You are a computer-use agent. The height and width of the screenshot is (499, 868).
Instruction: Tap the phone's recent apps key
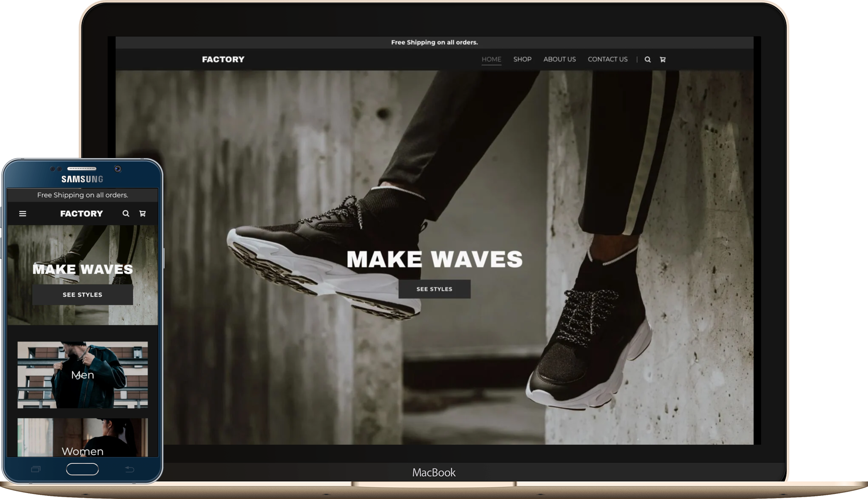(36, 469)
